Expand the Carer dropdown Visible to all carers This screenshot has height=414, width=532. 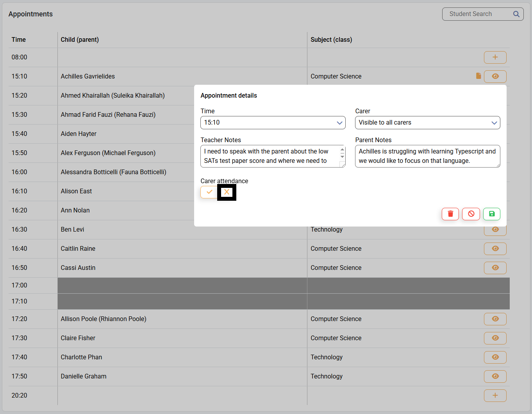pos(427,123)
